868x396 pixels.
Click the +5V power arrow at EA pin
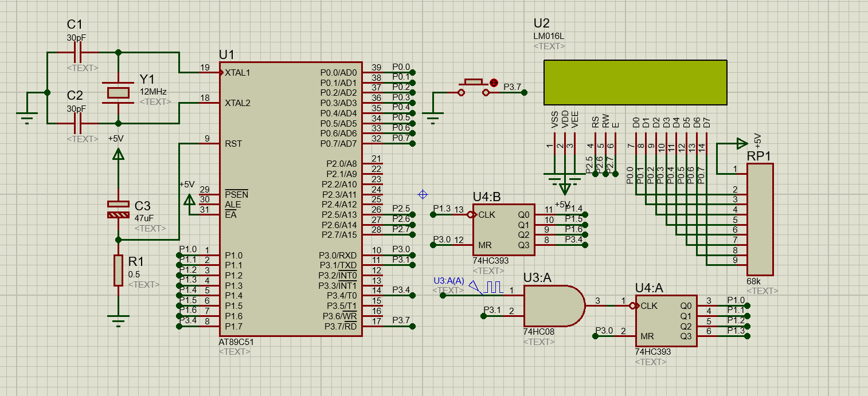coord(189,199)
